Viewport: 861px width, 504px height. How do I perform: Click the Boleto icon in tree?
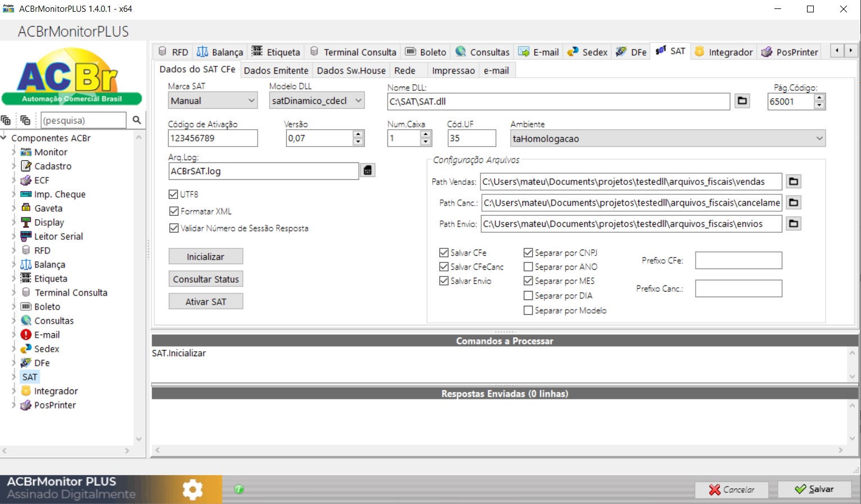click(26, 307)
